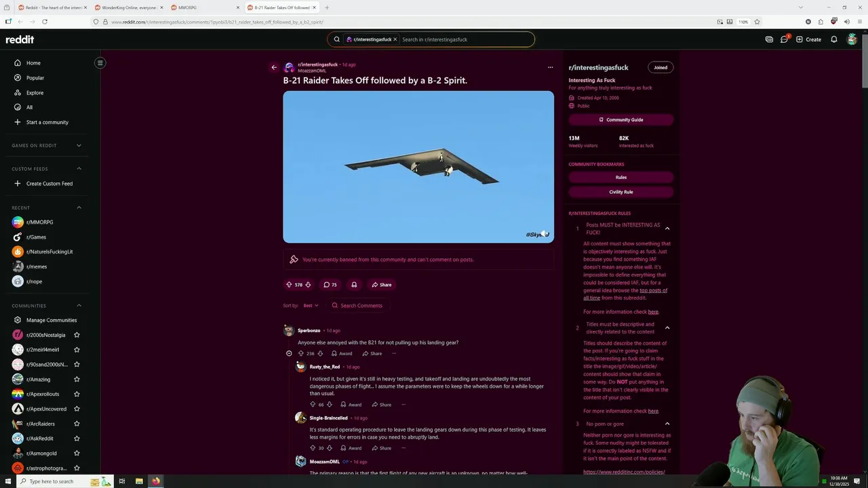868x488 pixels.
Task: Click the Create post button
Action: click(808, 39)
